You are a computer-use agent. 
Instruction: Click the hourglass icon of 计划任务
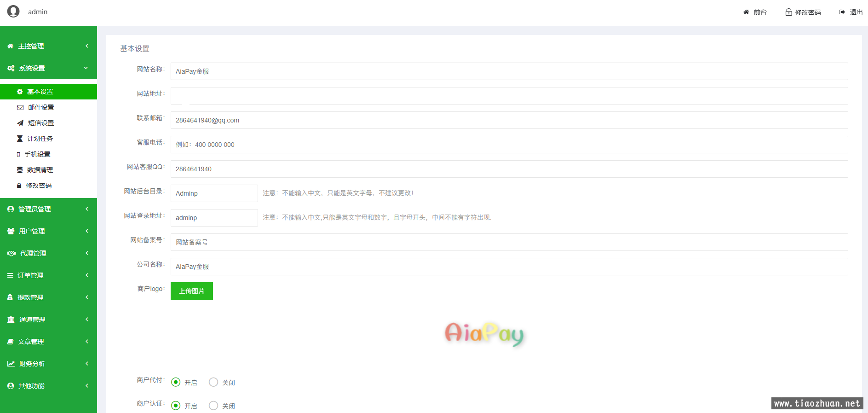click(x=20, y=139)
